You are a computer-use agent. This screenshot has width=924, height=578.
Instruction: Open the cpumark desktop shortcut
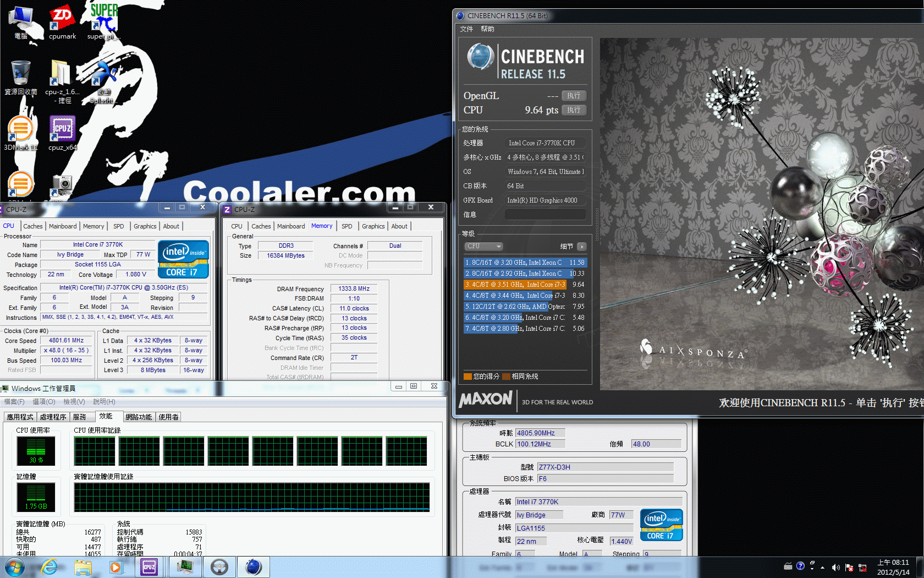(62, 21)
